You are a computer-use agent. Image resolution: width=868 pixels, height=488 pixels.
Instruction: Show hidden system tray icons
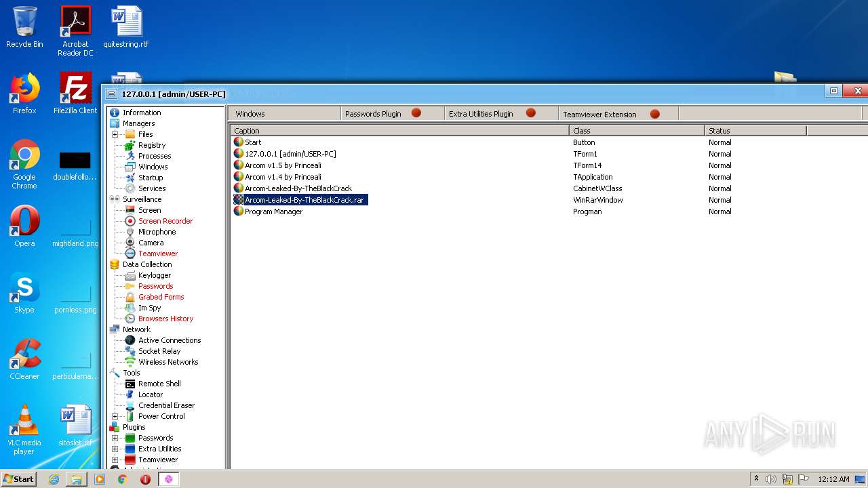[x=756, y=479]
